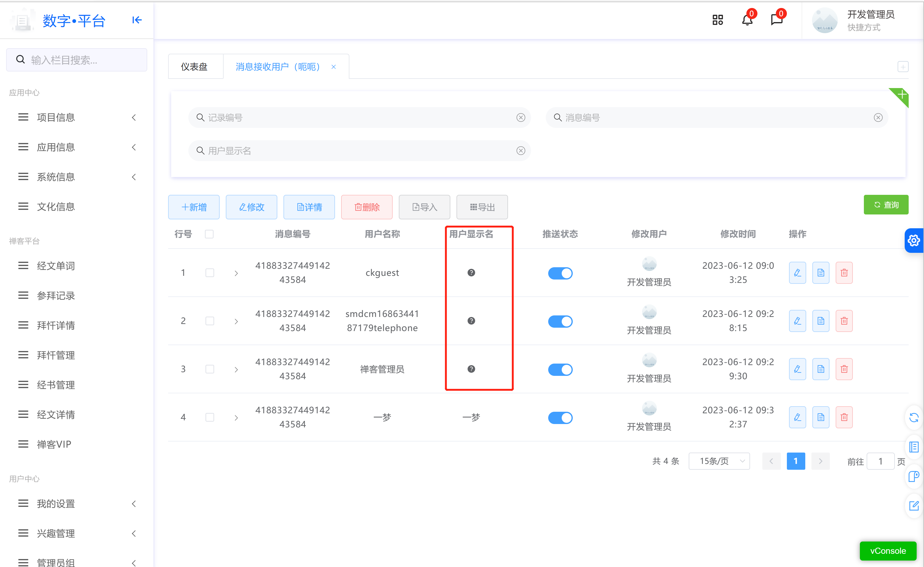Image resolution: width=924 pixels, height=567 pixels.
Task: Click the add tab plus icon
Action: [903, 67]
